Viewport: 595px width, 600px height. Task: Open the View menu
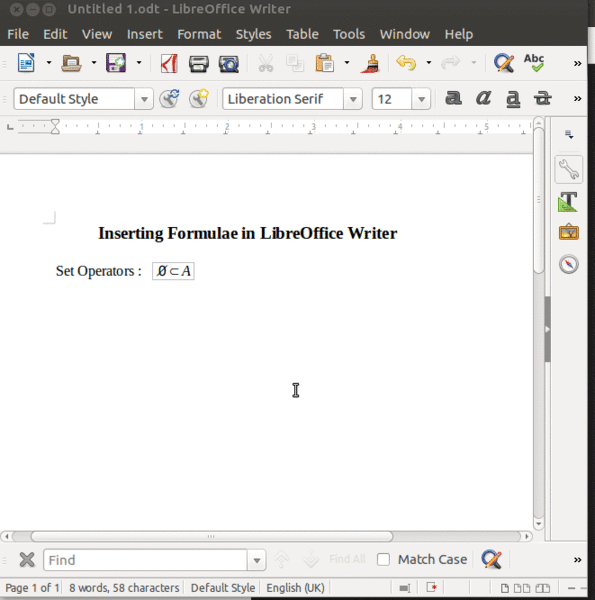pos(97,34)
